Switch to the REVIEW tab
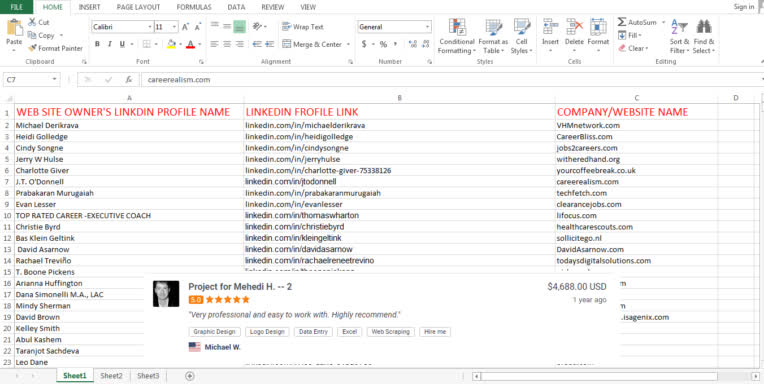The image size is (764, 384). click(273, 7)
